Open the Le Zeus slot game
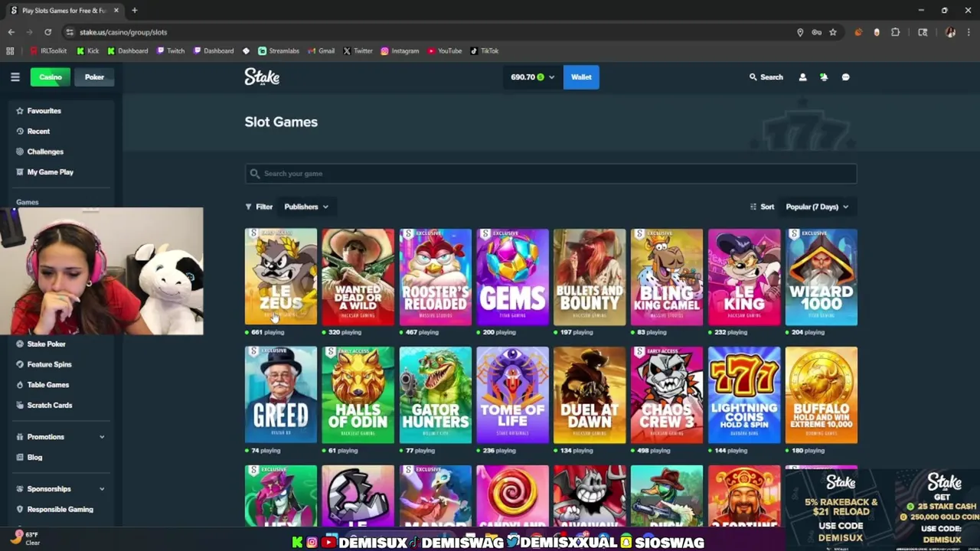 280,277
